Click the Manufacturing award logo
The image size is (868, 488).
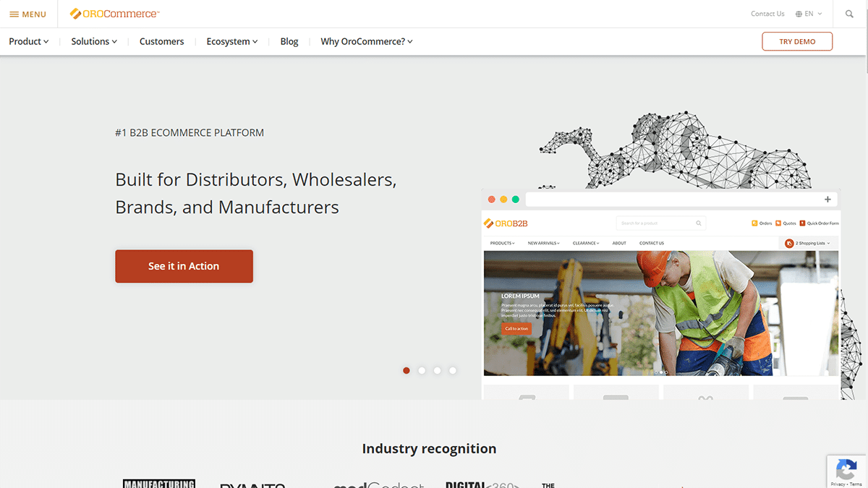click(159, 484)
